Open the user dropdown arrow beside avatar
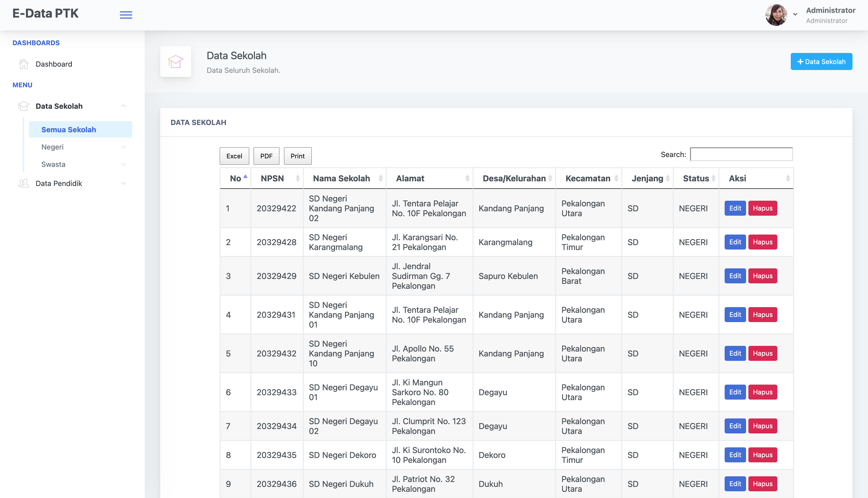 click(x=795, y=15)
